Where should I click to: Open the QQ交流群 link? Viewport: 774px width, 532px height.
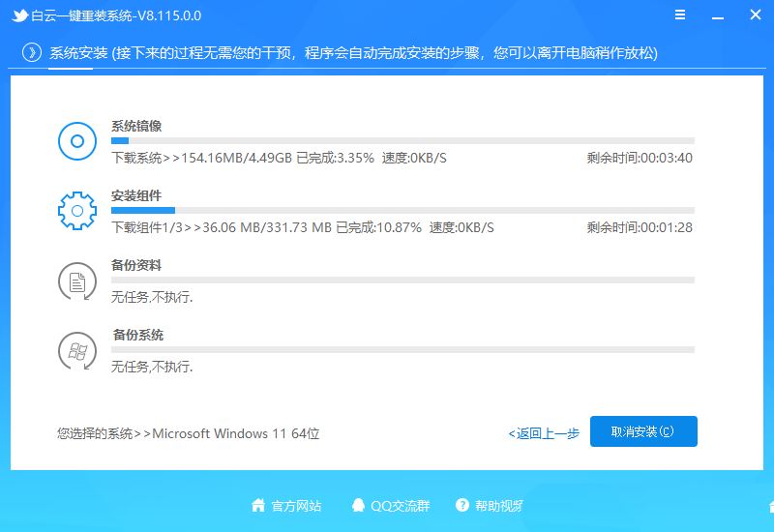(401, 506)
